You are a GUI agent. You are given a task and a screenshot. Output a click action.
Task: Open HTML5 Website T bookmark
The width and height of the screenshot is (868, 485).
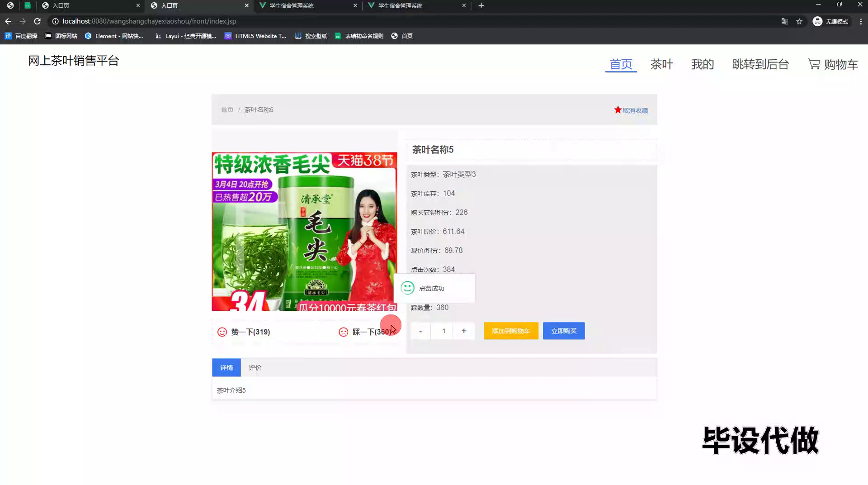tap(255, 36)
